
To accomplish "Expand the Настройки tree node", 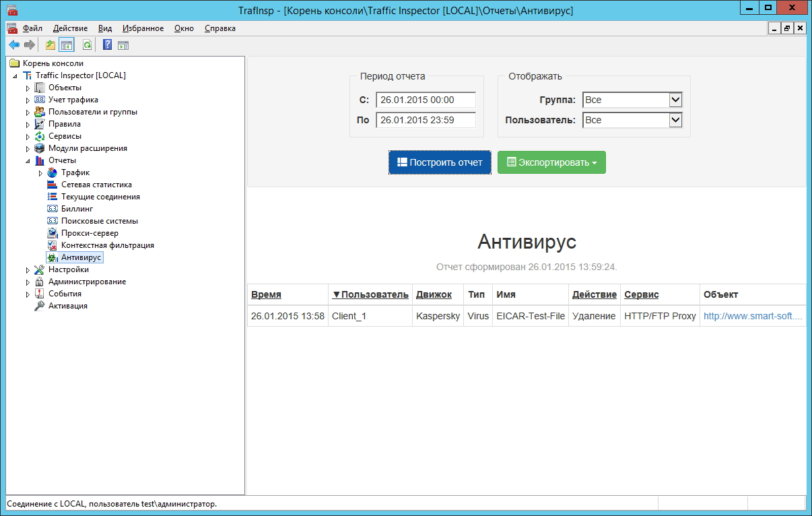I will (x=28, y=269).
